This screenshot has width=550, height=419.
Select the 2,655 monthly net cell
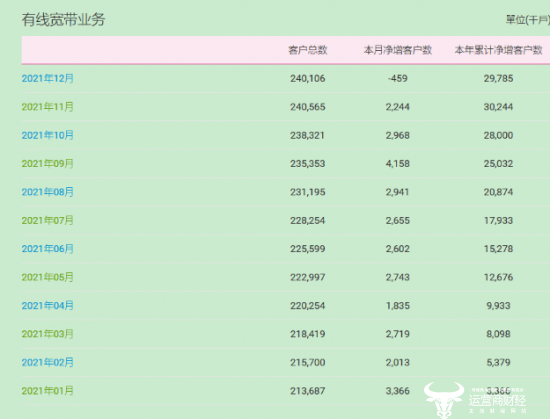click(x=398, y=220)
